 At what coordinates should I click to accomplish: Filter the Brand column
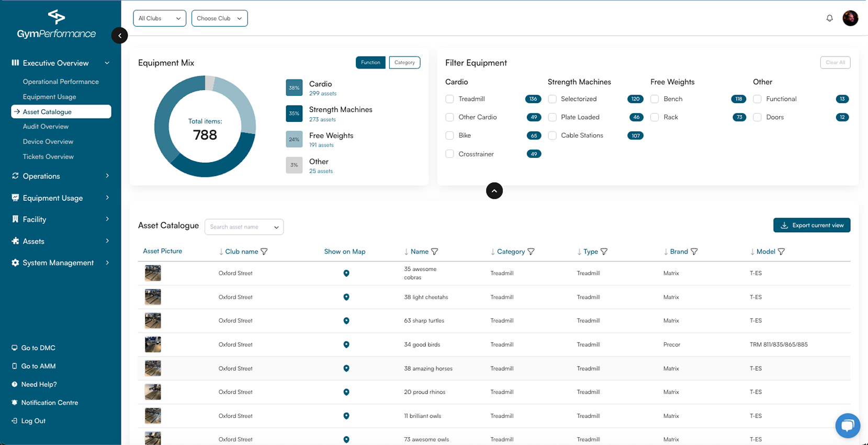pyautogui.click(x=694, y=252)
